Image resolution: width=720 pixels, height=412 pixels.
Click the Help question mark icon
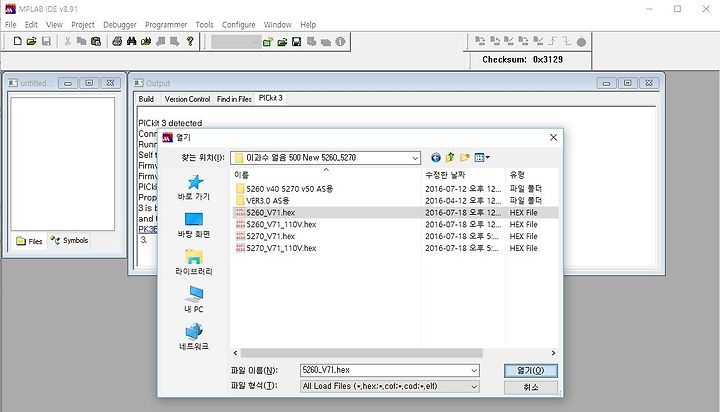pos(190,41)
